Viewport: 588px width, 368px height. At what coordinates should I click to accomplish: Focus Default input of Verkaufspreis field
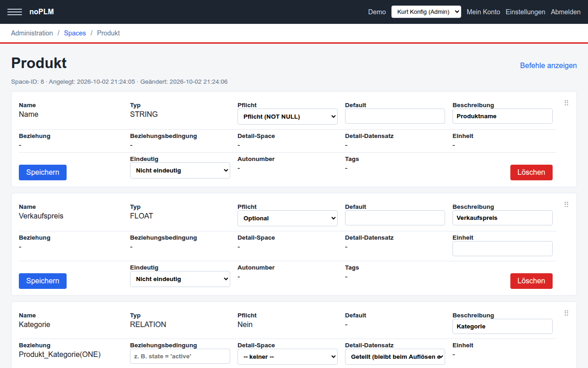pos(395,218)
